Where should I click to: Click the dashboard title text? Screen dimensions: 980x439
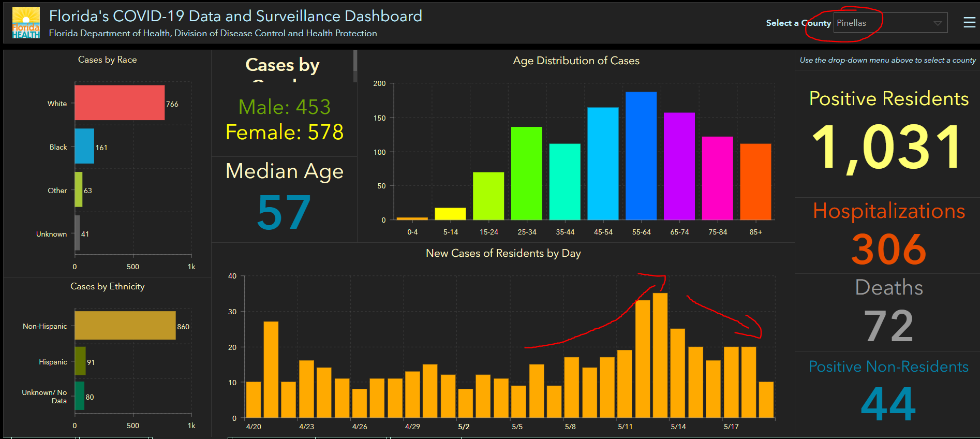click(x=235, y=16)
